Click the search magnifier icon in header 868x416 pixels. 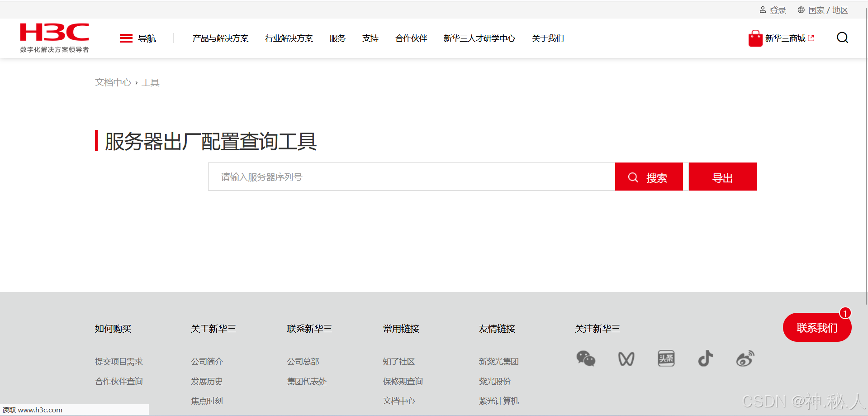(x=842, y=38)
